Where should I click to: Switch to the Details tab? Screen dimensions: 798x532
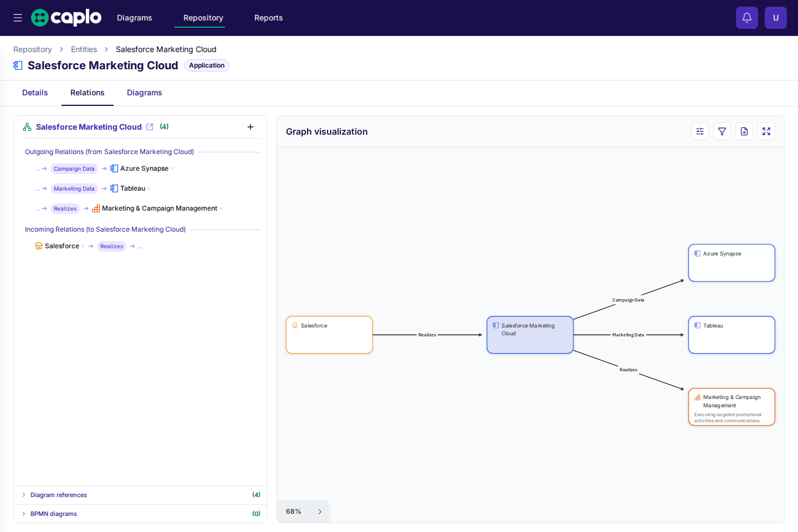(35, 93)
